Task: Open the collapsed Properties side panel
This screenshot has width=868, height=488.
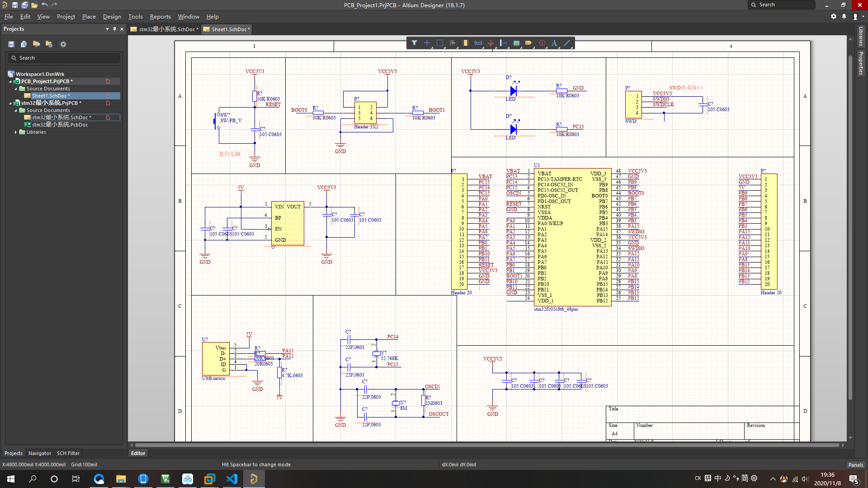Action: (x=861, y=63)
